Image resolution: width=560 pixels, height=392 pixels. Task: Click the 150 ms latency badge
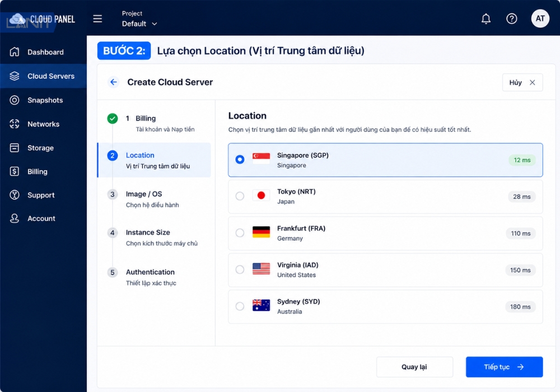(520, 270)
